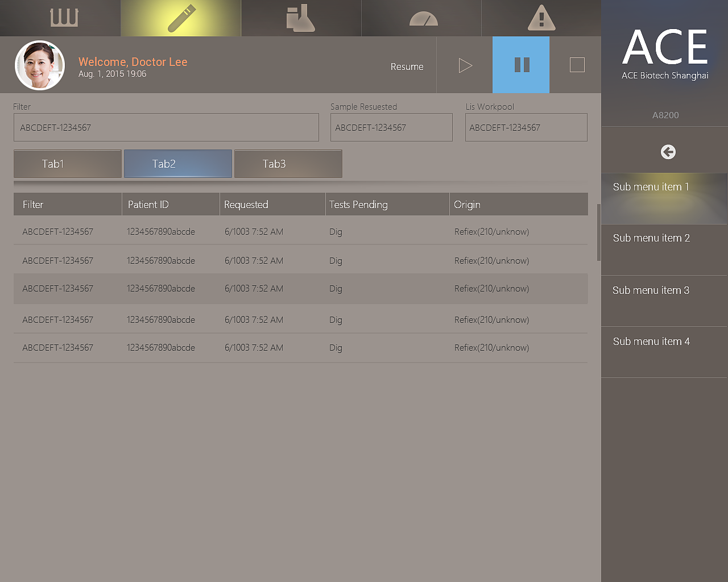Click the Resume label
The width and height of the screenshot is (728, 582).
point(407,66)
